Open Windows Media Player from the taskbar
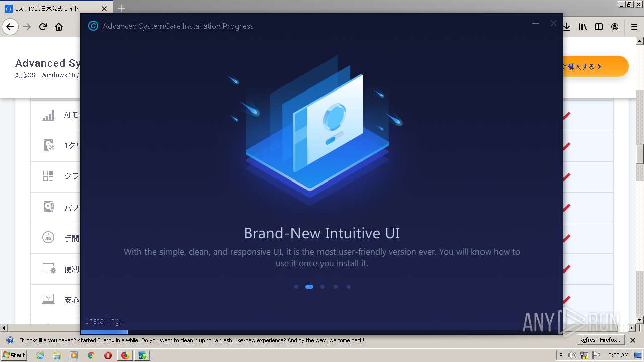This screenshot has width=644, height=362. coord(74,355)
